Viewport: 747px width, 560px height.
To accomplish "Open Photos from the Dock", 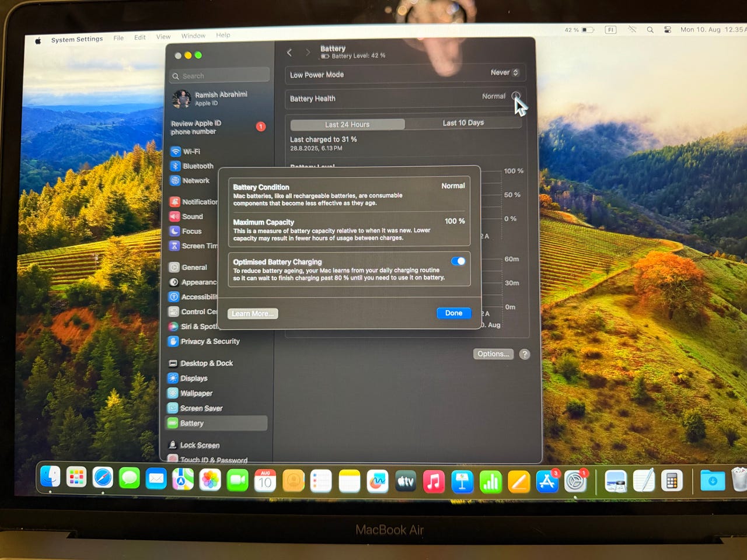I will 210,480.
